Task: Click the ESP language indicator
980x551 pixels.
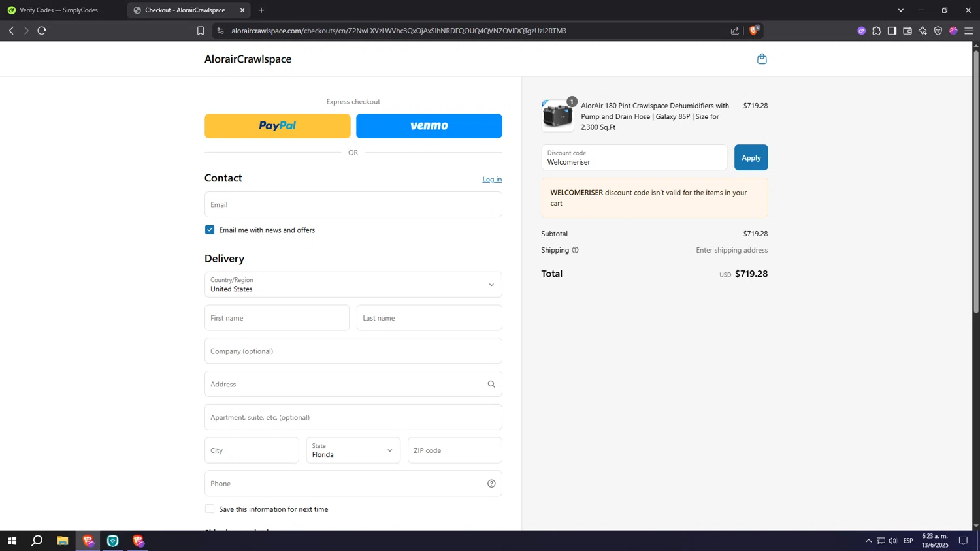Action: (x=908, y=541)
